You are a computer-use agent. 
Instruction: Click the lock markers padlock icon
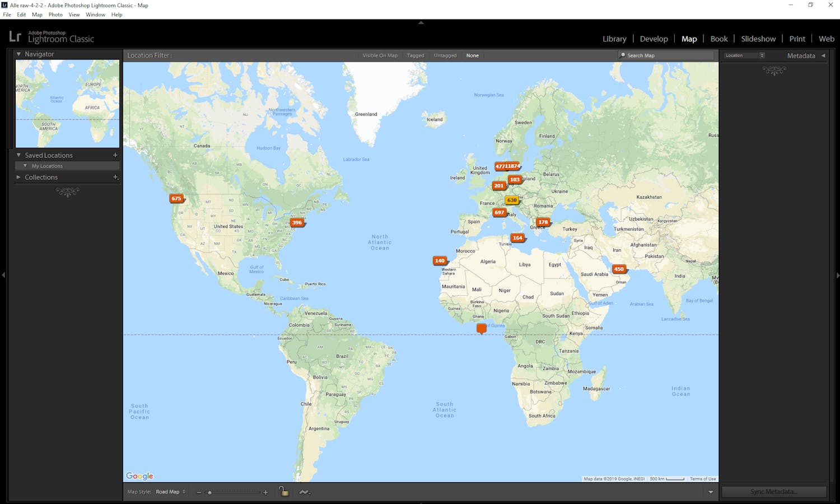pos(284,492)
